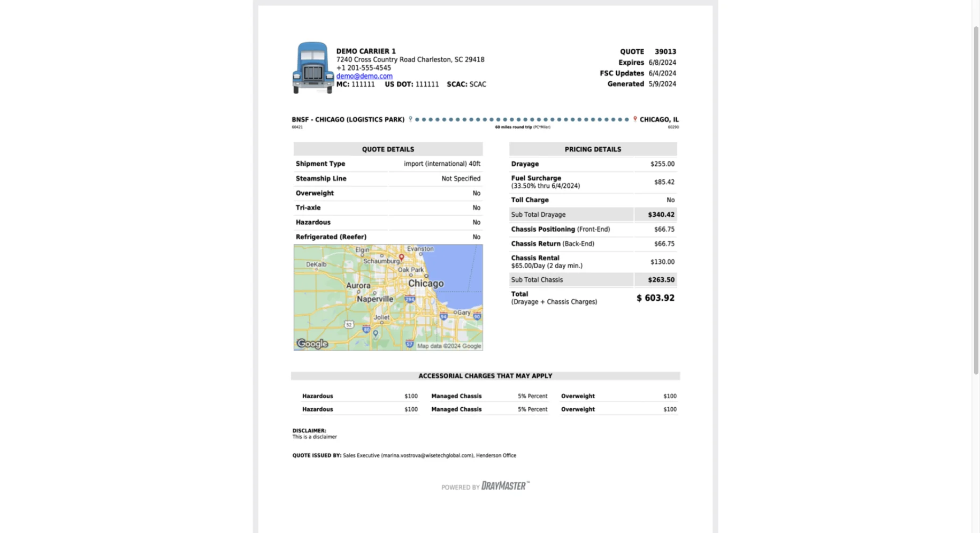Click the carrier address 7240 Cross Country Road
The width and height of the screenshot is (980, 533).
410,59
